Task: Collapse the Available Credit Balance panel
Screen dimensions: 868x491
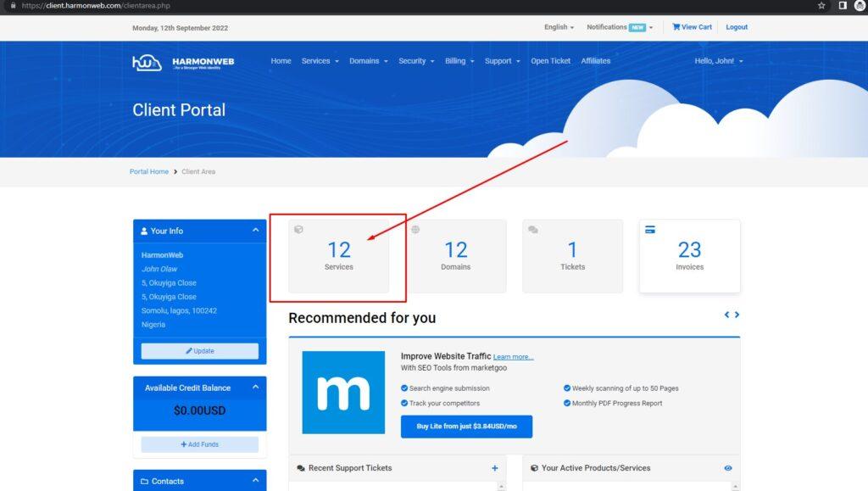Action: pyautogui.click(x=255, y=388)
